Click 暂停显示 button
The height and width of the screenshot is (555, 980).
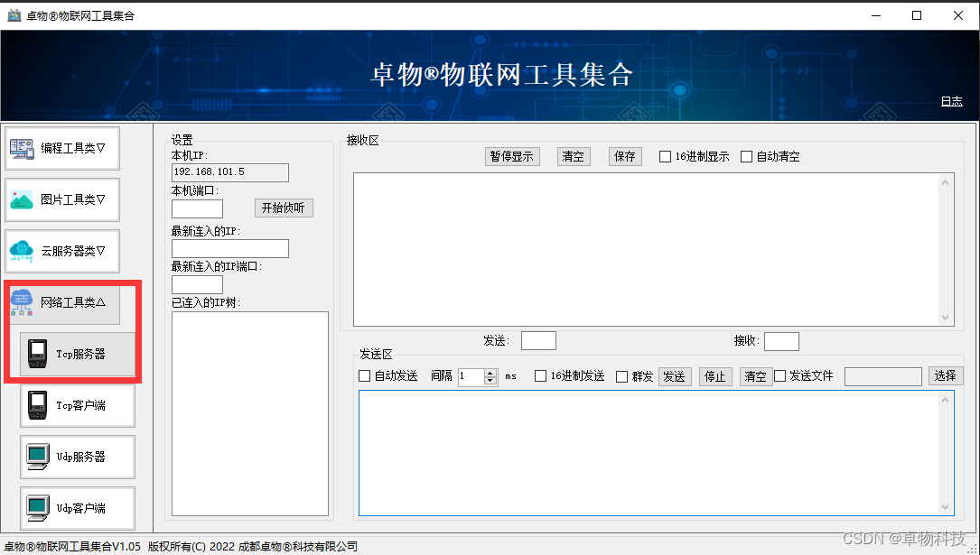point(512,157)
